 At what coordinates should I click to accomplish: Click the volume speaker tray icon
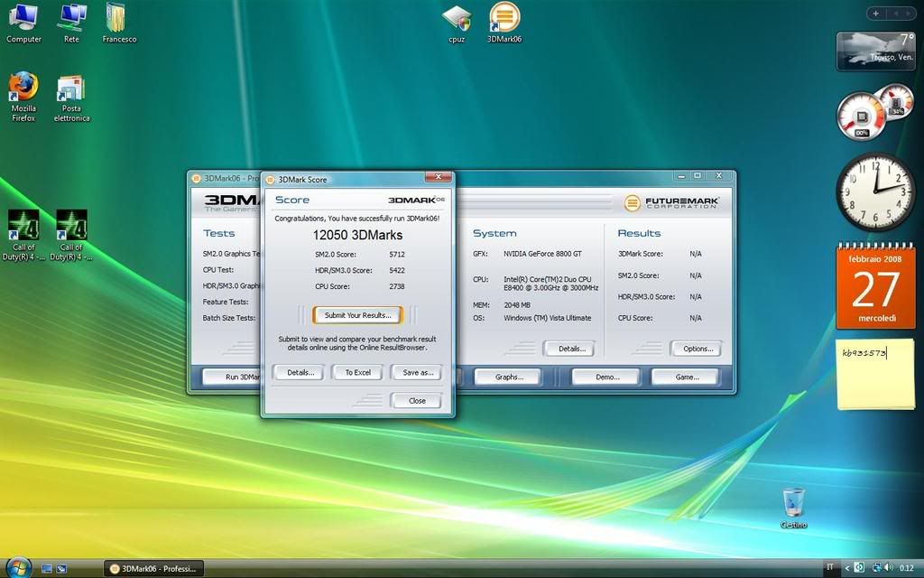pos(889,567)
